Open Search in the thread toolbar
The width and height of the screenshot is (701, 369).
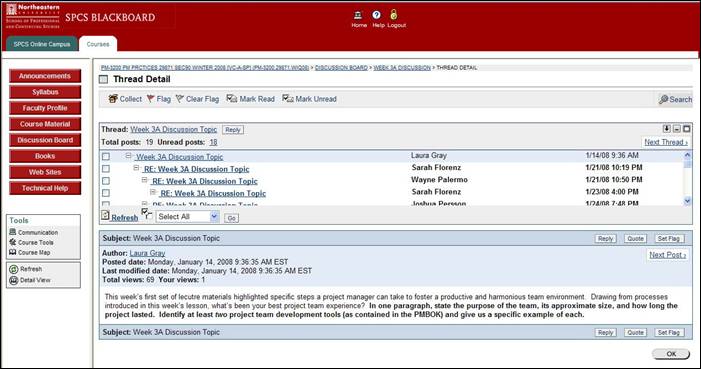[675, 99]
